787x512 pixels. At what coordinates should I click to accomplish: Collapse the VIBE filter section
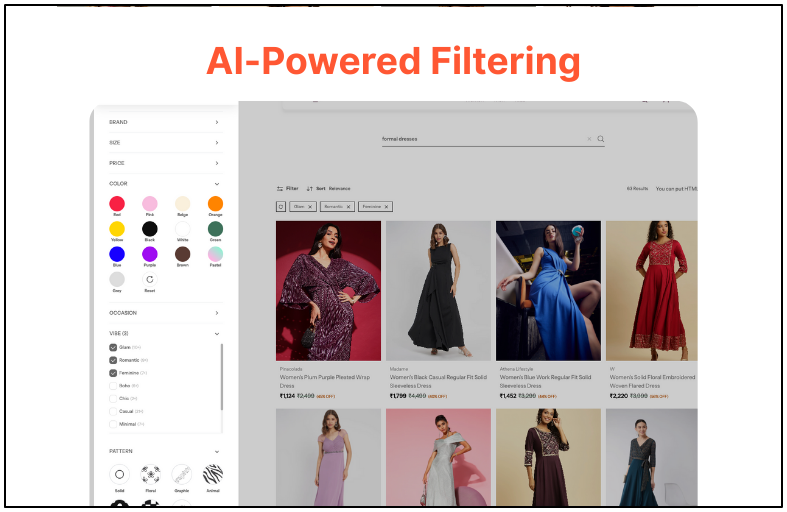[x=165, y=333]
